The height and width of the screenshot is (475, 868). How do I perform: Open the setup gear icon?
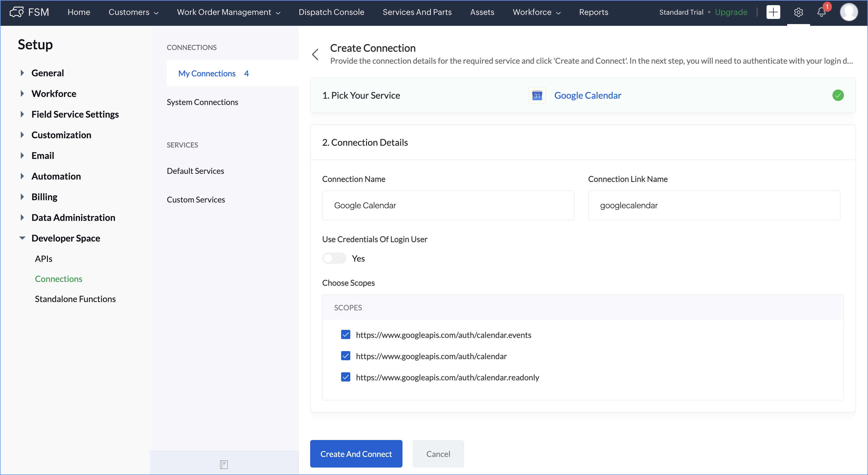coord(798,12)
